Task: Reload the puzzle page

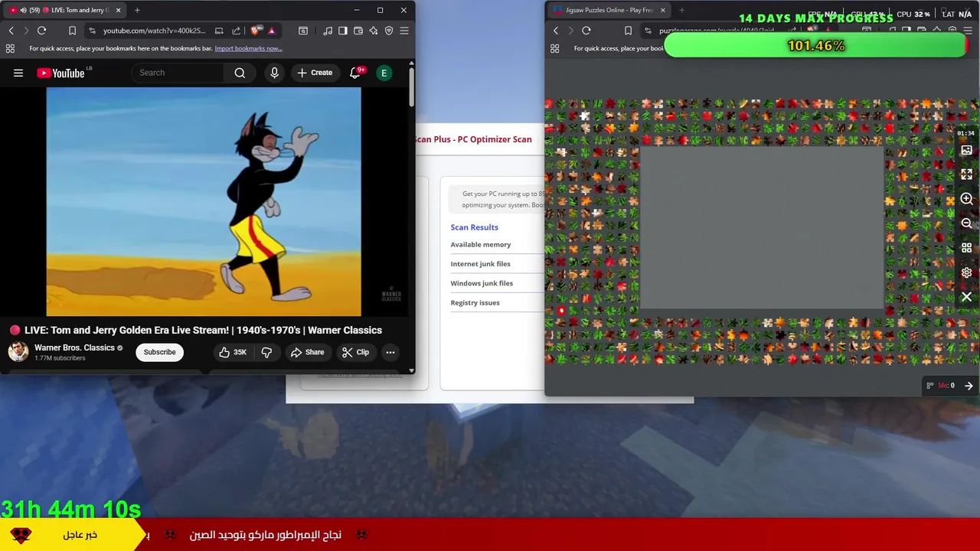Action: [586, 31]
